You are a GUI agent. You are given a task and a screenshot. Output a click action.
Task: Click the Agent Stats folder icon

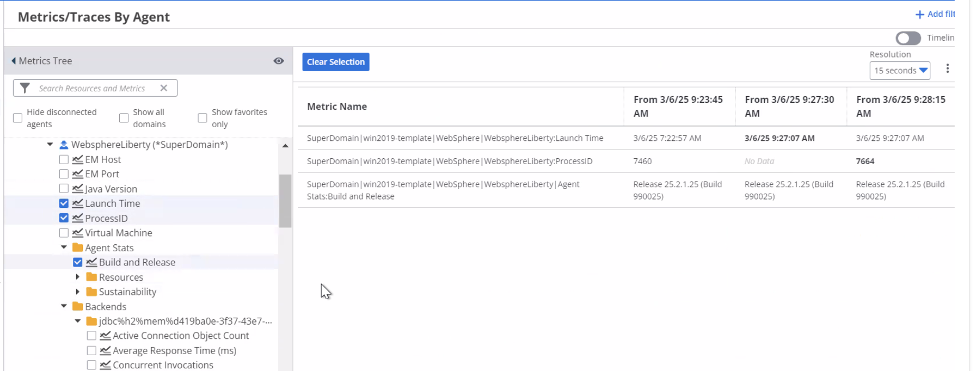pos(78,248)
